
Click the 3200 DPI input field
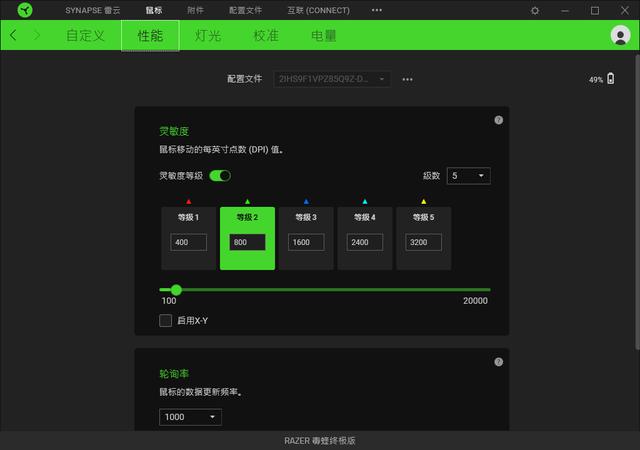424,242
